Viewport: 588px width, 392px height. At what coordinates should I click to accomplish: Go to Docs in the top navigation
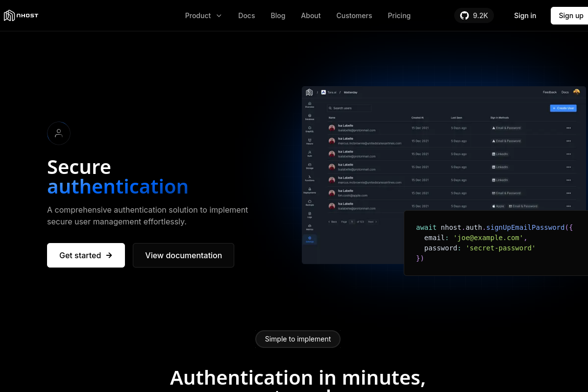coord(246,16)
